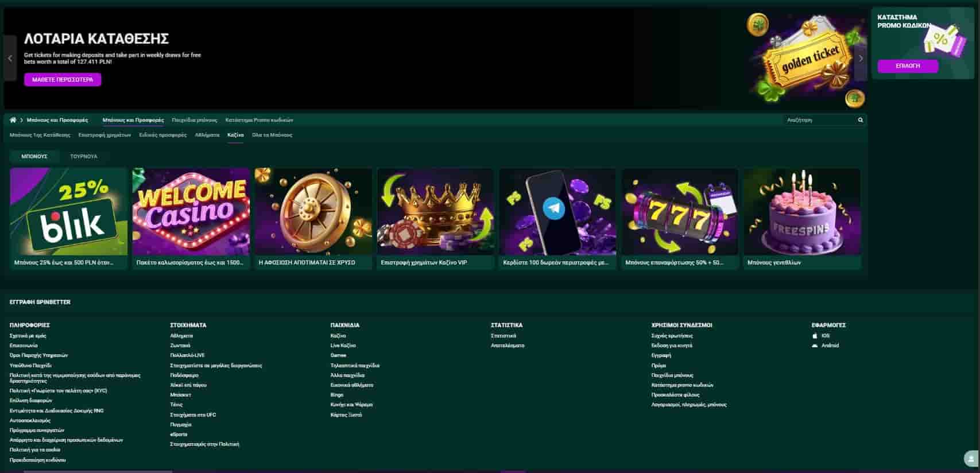Show previous banner with left arrow
Viewport: 980px width, 473px height.
point(10,58)
